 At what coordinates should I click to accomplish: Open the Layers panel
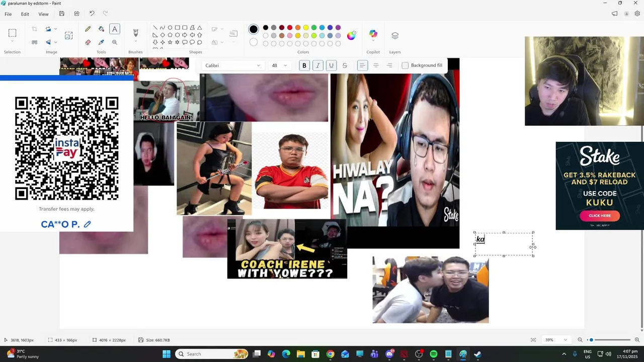click(x=395, y=35)
